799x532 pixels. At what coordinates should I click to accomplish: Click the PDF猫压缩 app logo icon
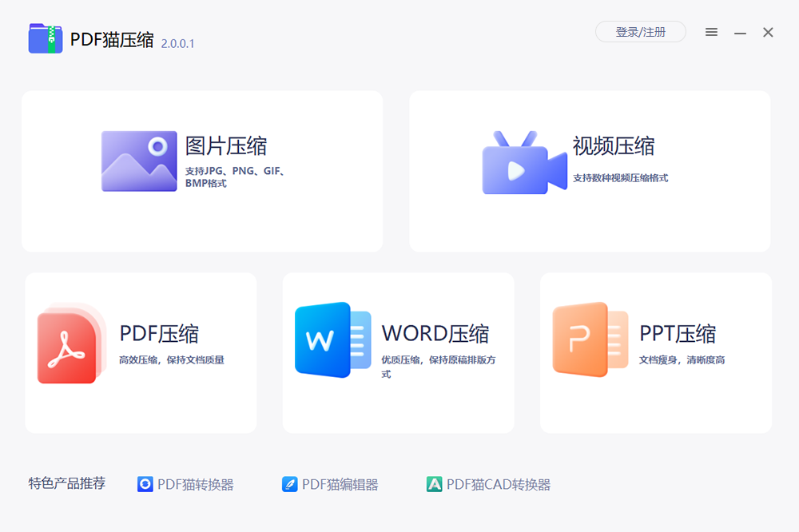tap(46, 38)
